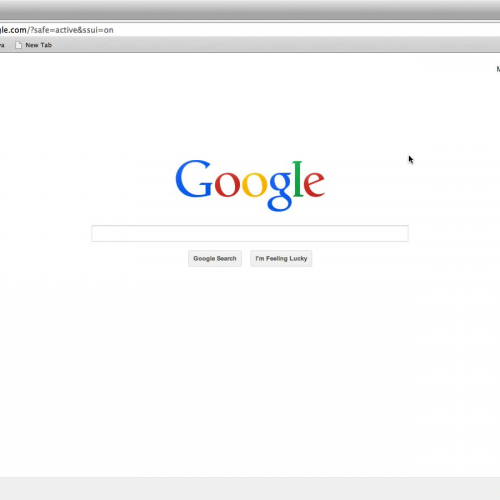Click the address bar URL text
This screenshot has height=500, width=500.
point(57,30)
